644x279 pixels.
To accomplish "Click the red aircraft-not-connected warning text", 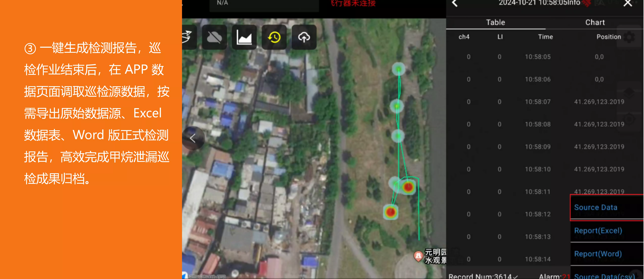I will click(353, 3).
